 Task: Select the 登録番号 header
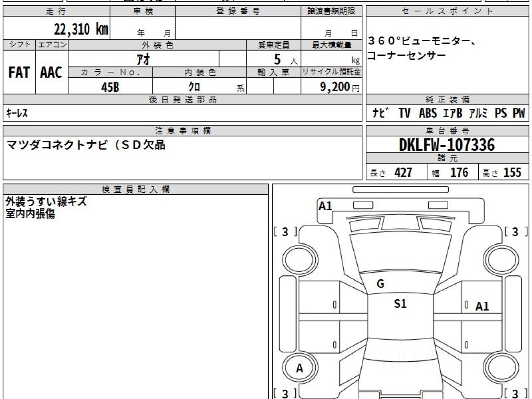click(238, 12)
